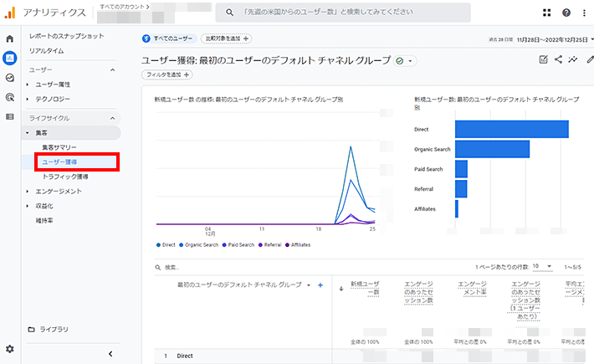The width and height of the screenshot is (594, 364).
Task: Click エンゲージのあったセッション数 column header
Action: pos(418,292)
